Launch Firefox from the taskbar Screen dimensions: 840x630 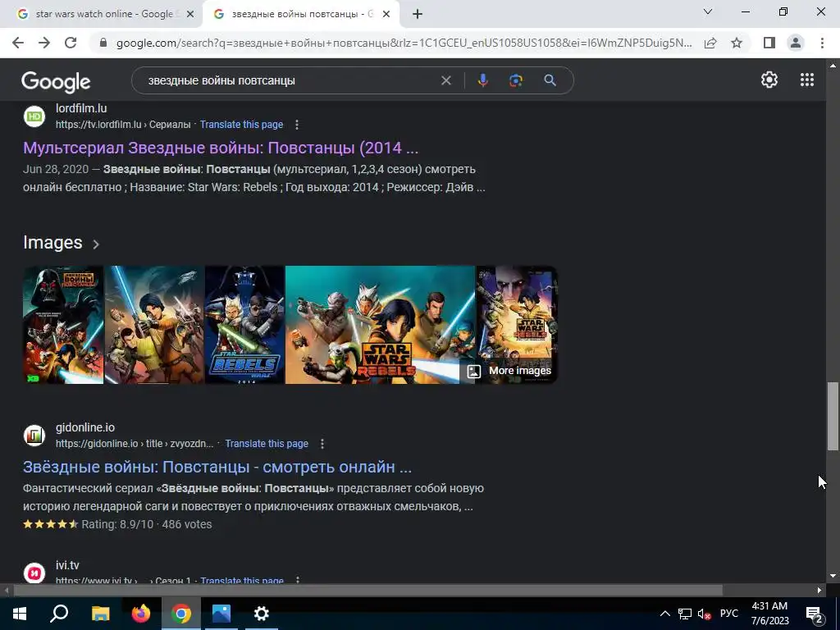141,614
